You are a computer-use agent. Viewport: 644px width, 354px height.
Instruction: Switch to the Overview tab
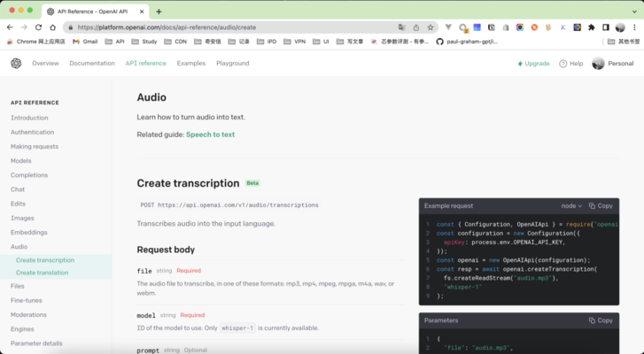tap(45, 63)
